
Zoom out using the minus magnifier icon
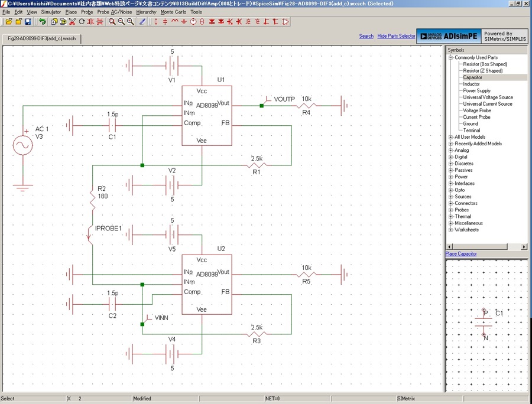click(x=121, y=22)
